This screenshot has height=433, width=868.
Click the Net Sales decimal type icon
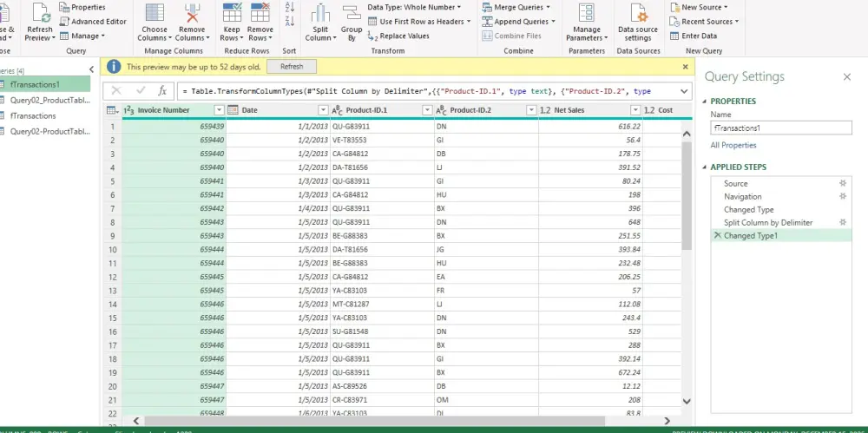pyautogui.click(x=545, y=110)
